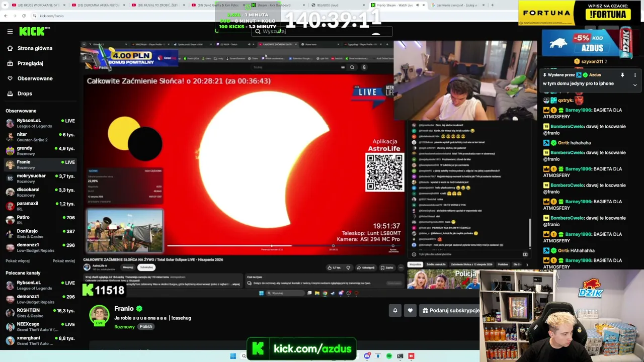Click demonzz1 avatar under Obserwowane
This screenshot has width=644, height=362.
pyautogui.click(x=10, y=247)
